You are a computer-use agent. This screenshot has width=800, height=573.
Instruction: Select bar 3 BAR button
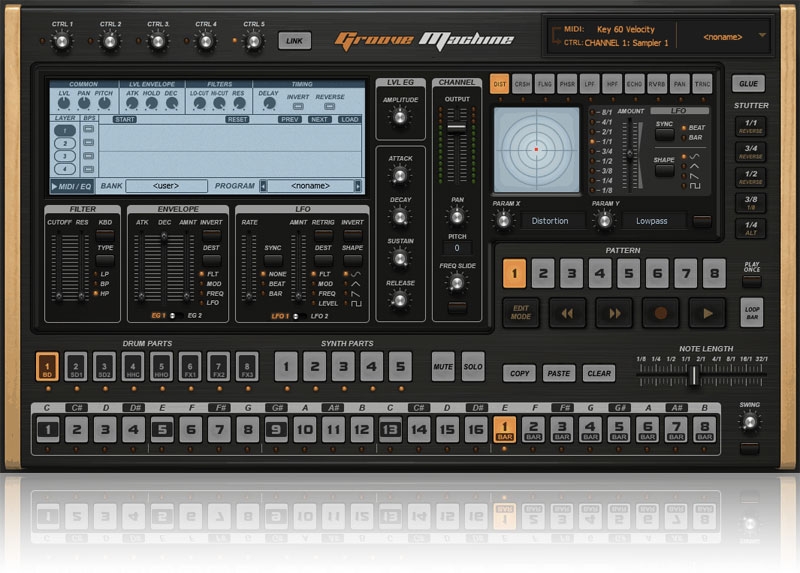pyautogui.click(x=562, y=429)
